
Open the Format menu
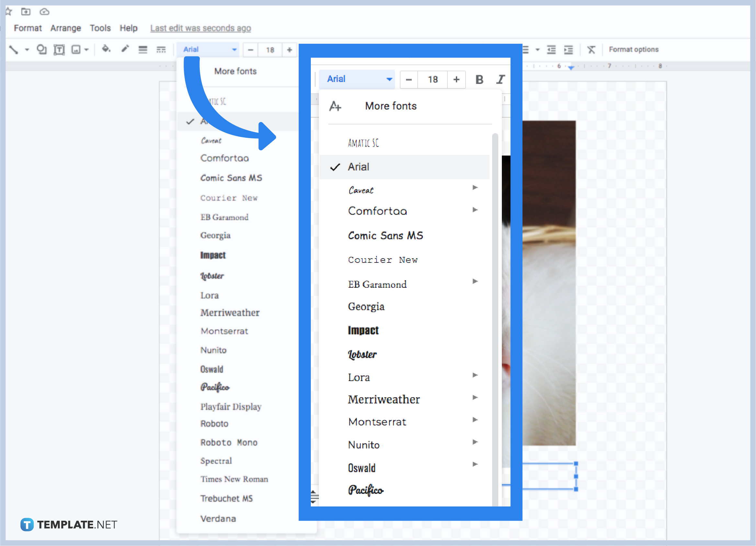[28, 28]
